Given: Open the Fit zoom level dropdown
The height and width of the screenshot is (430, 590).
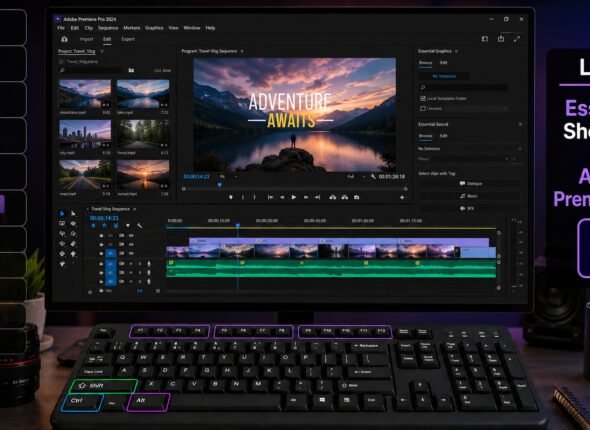Looking at the screenshot, I should click(x=228, y=176).
